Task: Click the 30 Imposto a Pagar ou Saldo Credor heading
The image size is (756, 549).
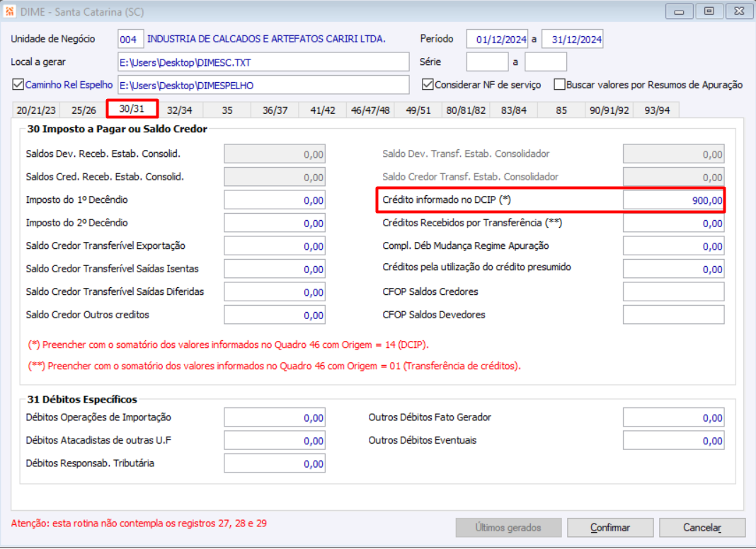Action: 118,129
